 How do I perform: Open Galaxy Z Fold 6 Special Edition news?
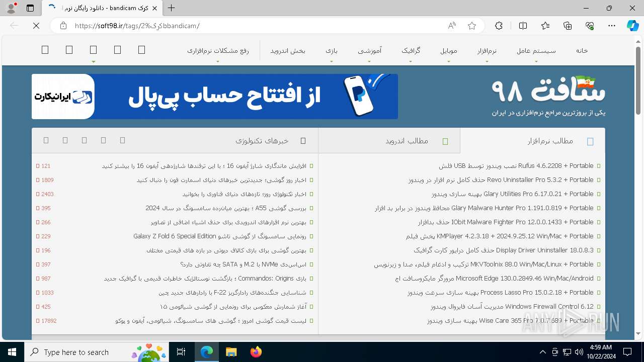[220, 236]
